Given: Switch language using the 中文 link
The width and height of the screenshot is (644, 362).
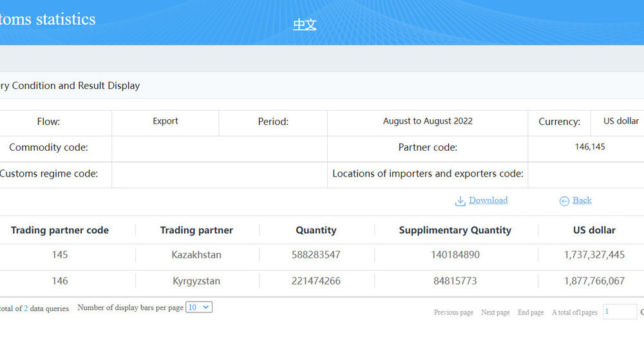Looking at the screenshot, I should coord(305,24).
